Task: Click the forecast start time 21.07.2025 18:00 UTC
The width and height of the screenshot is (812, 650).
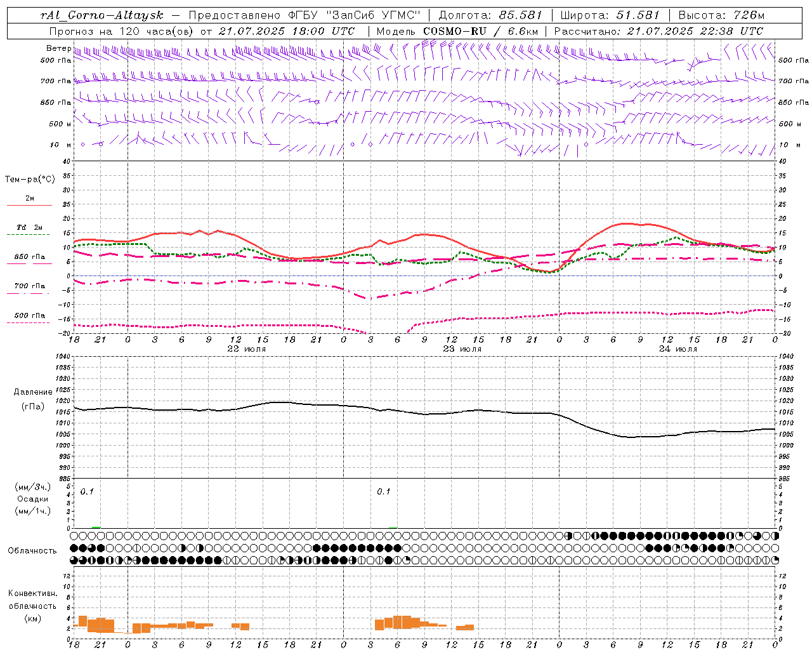Action: 286,31
